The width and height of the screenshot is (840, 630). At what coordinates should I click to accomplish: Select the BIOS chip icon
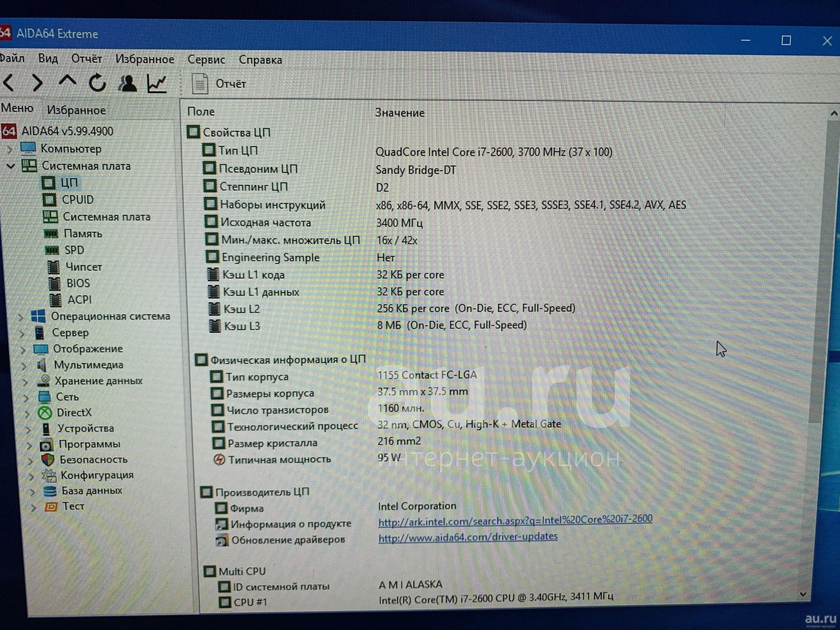tap(55, 284)
